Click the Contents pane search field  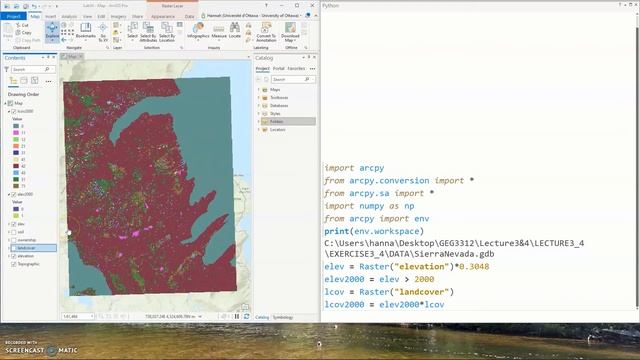pos(32,69)
